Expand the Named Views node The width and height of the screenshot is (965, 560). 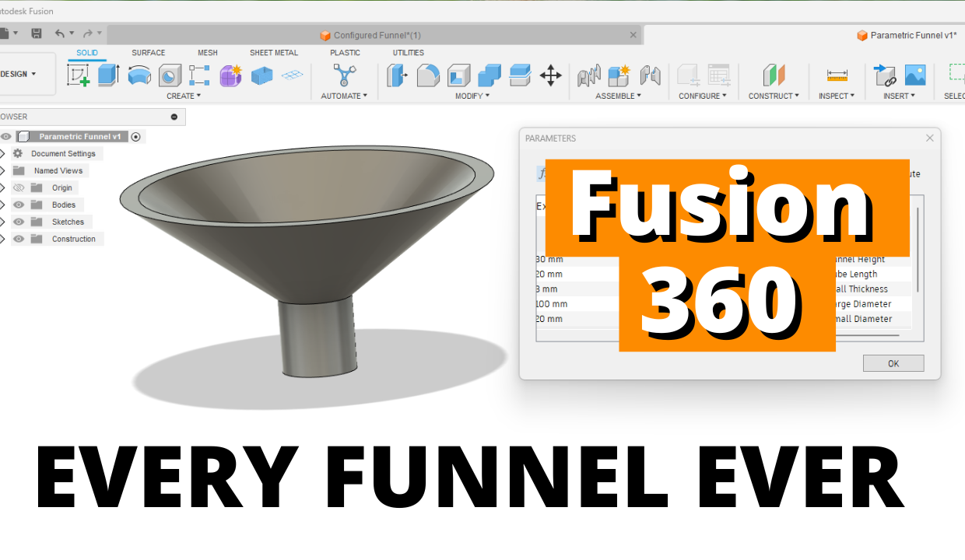[x=2, y=171]
